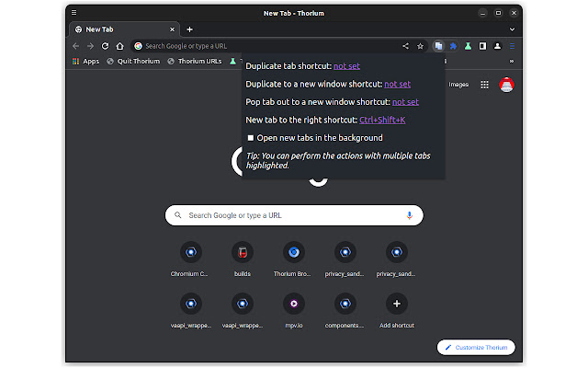Click Customize Thorium button
The image size is (588, 368).
click(476, 348)
